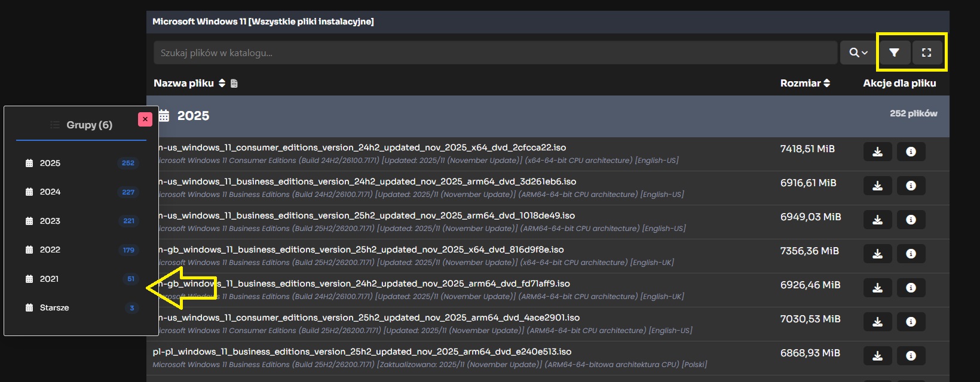Close the Grupy panel
Viewport: 980px width, 382px height.
(145, 119)
